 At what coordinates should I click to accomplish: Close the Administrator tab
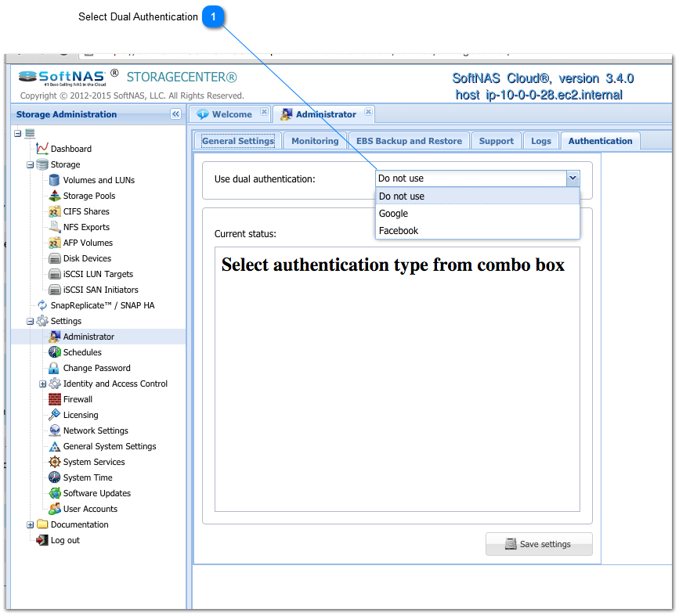368,112
